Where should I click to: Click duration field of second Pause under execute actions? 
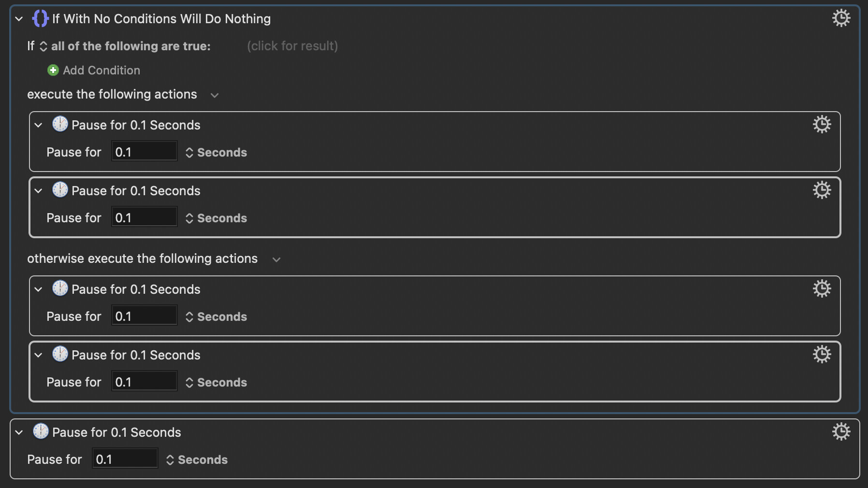pos(144,218)
